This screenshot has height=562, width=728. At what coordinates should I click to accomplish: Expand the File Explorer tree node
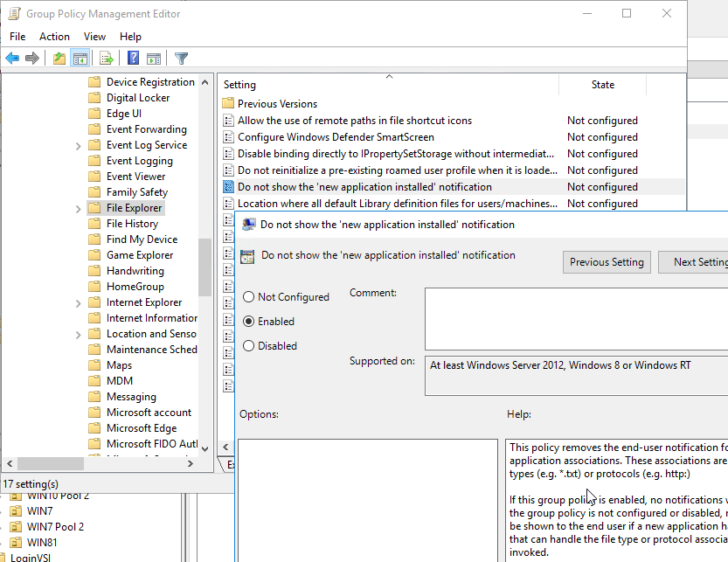point(78,209)
